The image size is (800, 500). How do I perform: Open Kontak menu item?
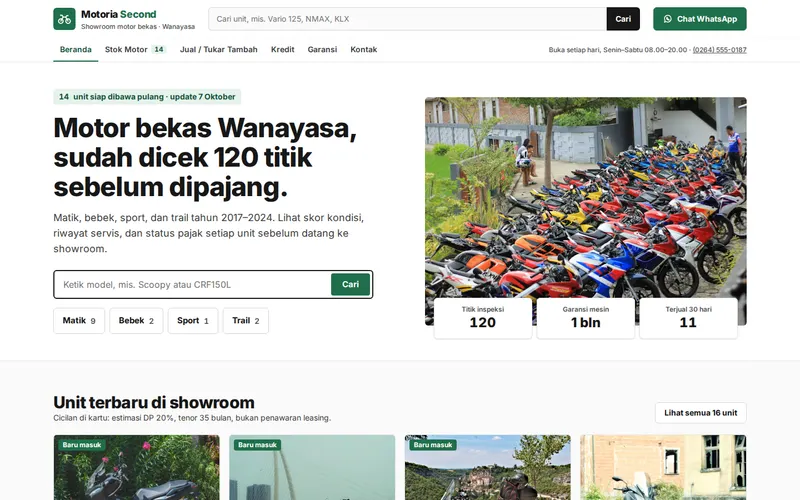point(363,49)
